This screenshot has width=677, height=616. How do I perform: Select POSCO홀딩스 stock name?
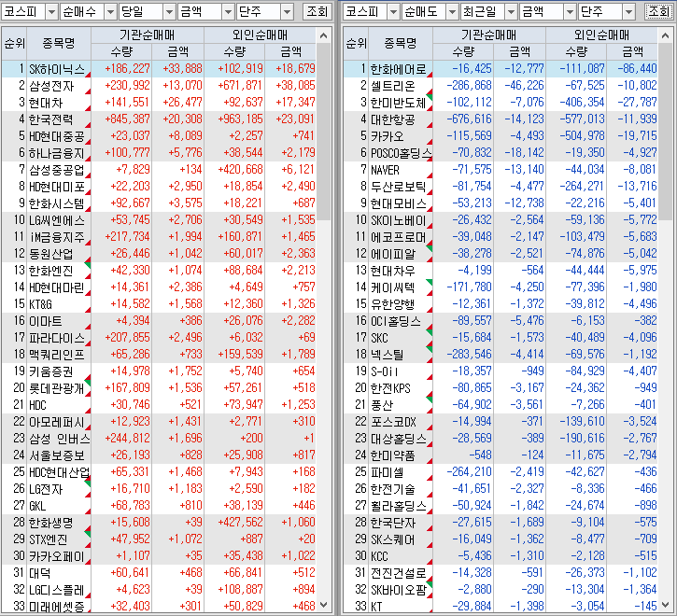click(402, 153)
